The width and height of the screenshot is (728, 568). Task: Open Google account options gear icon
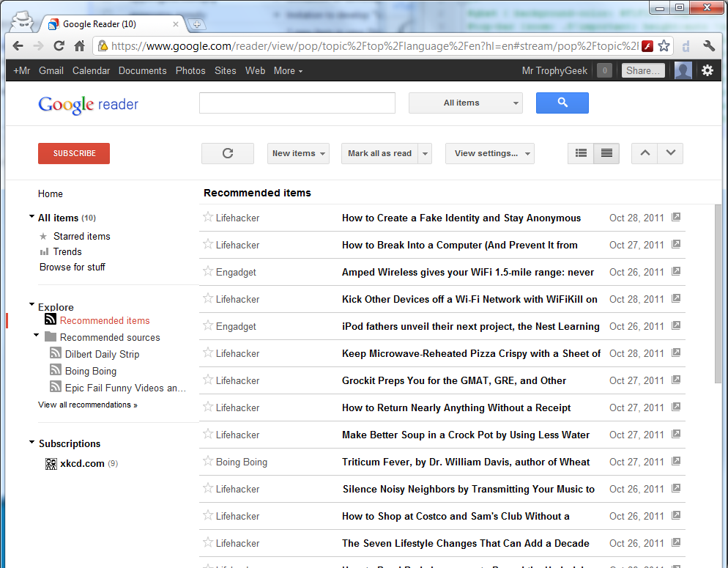[707, 70]
